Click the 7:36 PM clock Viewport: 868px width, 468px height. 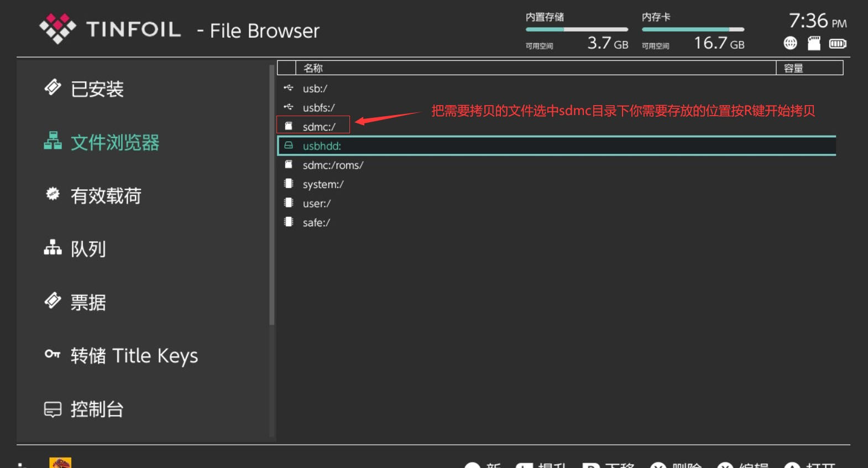coord(818,21)
